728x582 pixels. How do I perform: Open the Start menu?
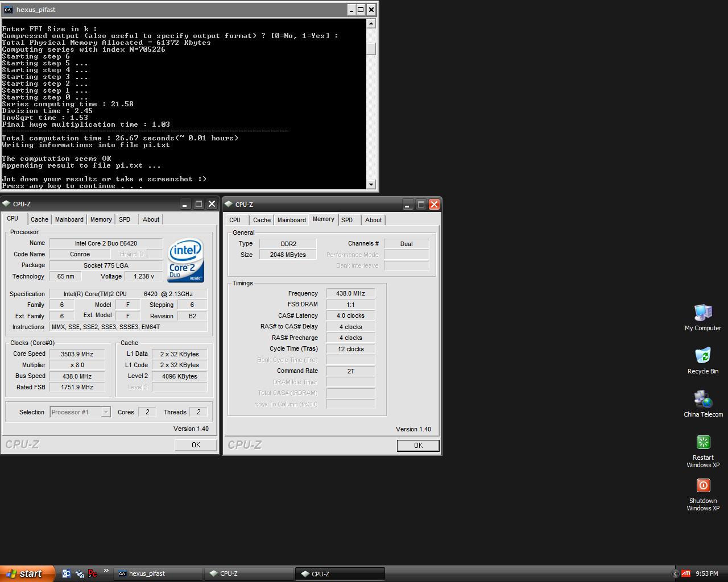click(x=27, y=573)
